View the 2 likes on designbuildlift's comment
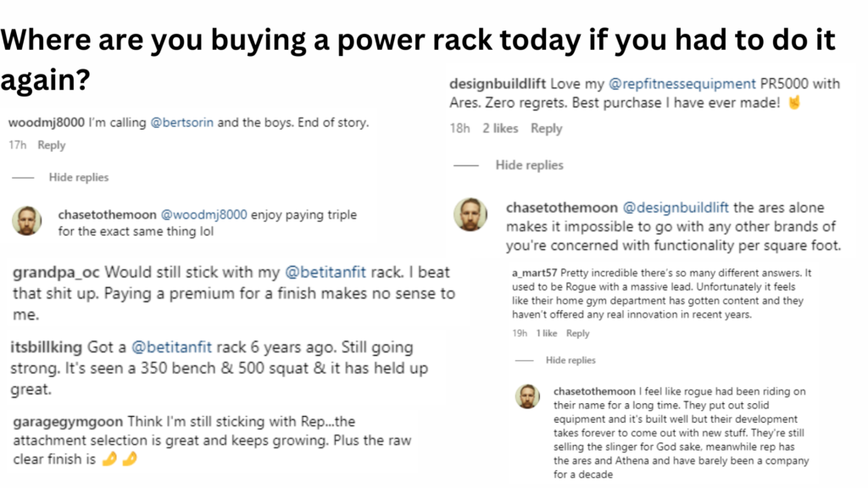 tap(500, 129)
